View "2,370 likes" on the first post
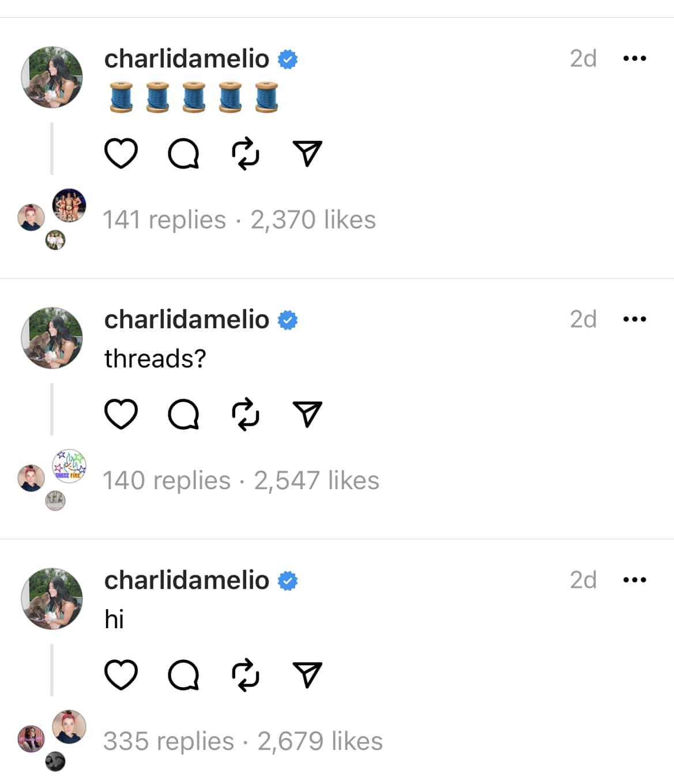 pos(314,219)
